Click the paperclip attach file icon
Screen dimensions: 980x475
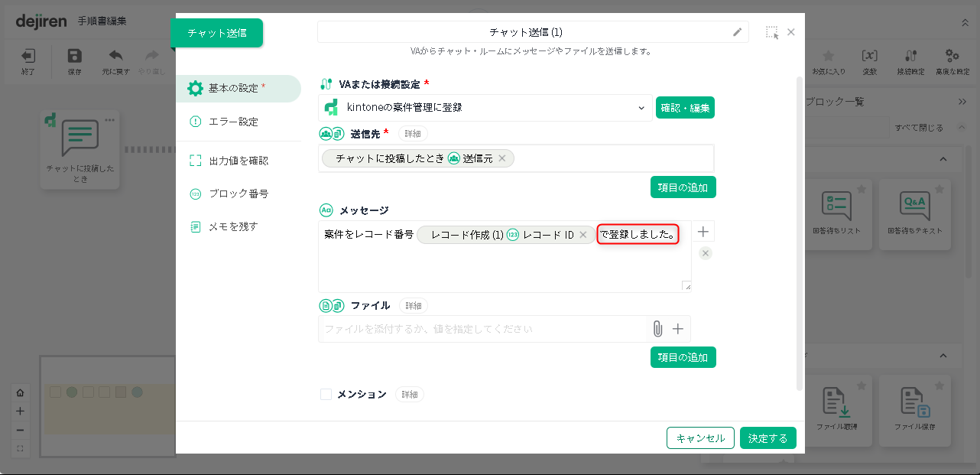coord(657,329)
